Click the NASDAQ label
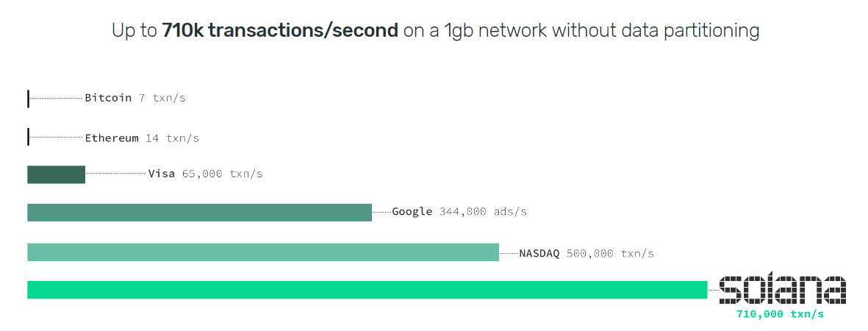 pos(539,254)
